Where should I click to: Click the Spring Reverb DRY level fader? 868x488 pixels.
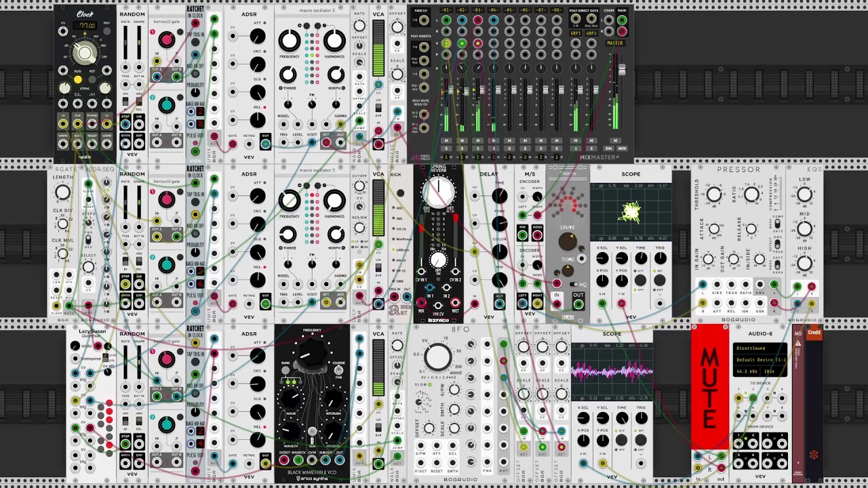coord(422,228)
